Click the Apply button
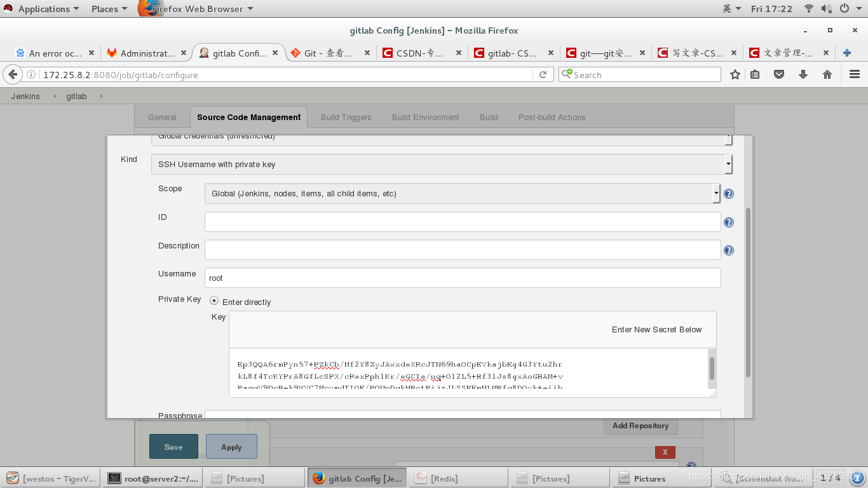Viewport: 868px width, 488px height. (x=231, y=447)
